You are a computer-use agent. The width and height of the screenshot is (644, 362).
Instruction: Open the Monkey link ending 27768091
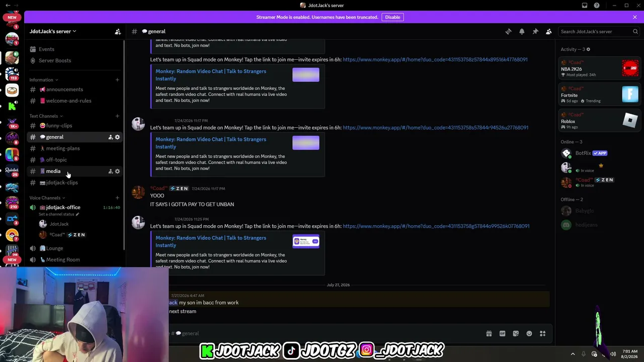[x=435, y=128]
